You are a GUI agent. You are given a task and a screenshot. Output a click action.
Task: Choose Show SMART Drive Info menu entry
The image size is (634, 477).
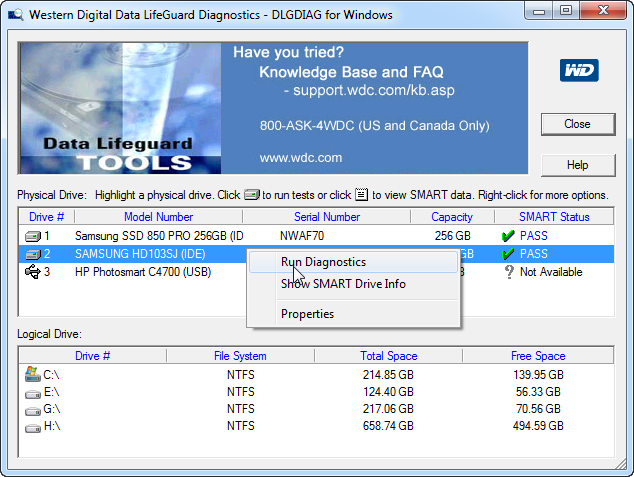click(x=354, y=284)
